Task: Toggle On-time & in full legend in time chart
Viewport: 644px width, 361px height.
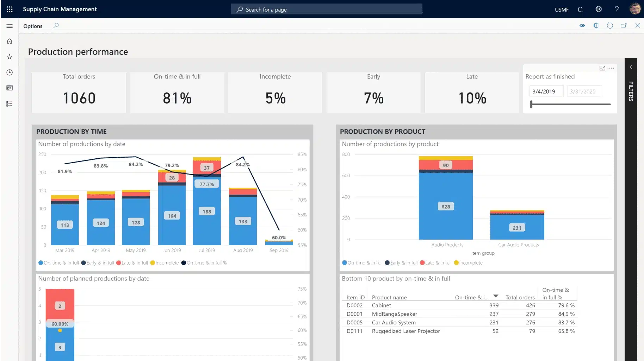Action: click(58, 263)
